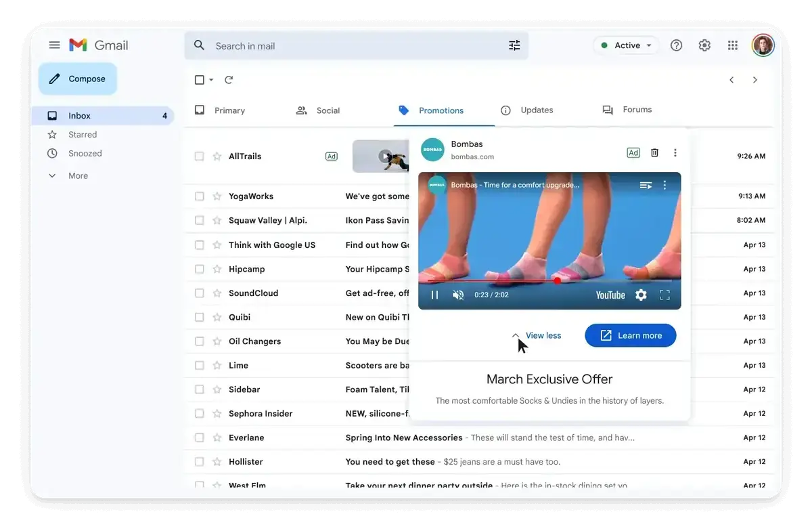Open the AllTrails video thumbnail
The image size is (812, 531).
pos(380,156)
